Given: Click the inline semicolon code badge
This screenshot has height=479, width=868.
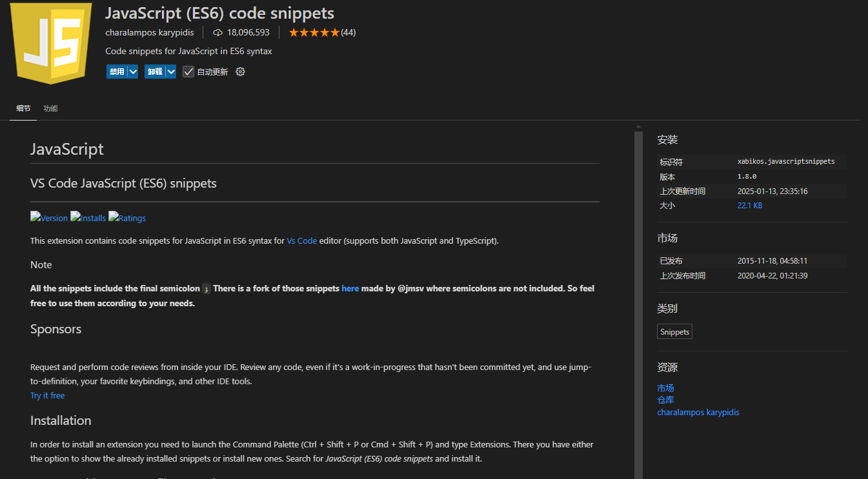Looking at the screenshot, I should pos(207,289).
